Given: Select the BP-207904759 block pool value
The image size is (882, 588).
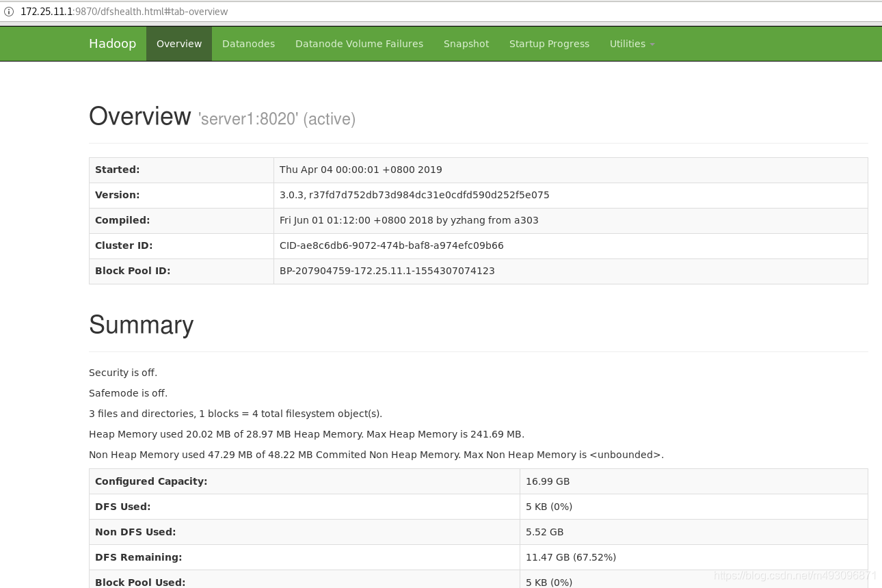Looking at the screenshot, I should pyautogui.click(x=387, y=271).
